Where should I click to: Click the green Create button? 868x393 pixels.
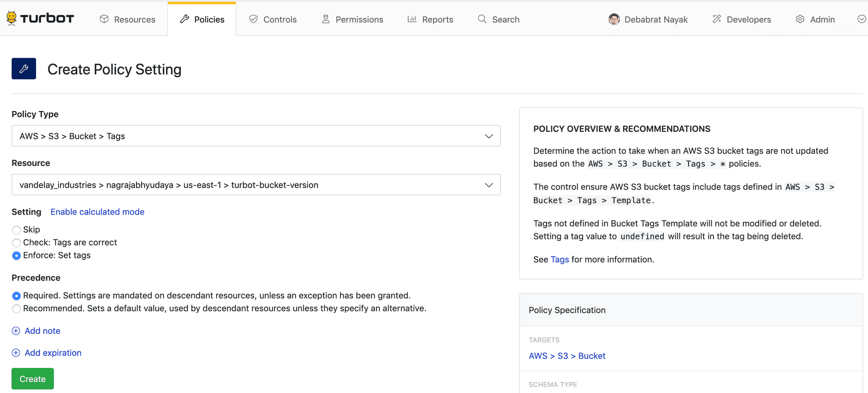point(33,379)
